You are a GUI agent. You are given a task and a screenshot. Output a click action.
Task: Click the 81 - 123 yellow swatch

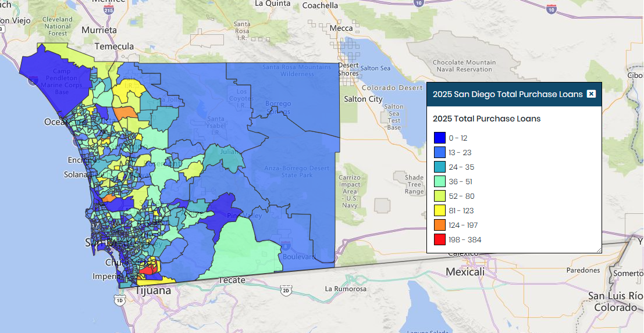pos(440,210)
